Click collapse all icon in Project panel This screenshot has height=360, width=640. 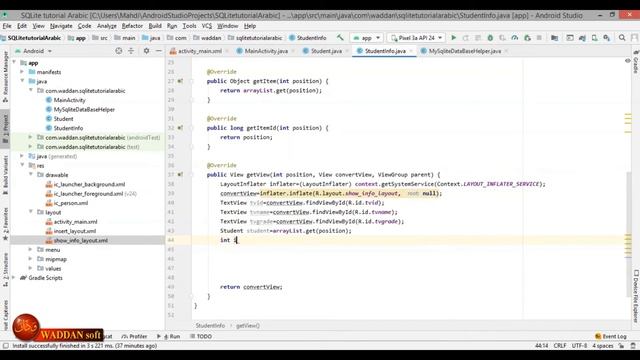(131, 51)
